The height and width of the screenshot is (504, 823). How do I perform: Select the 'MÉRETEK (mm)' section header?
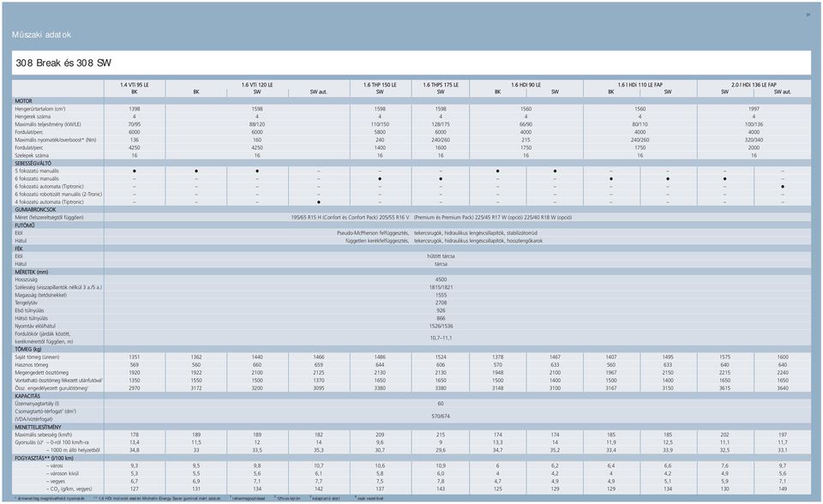point(32,272)
